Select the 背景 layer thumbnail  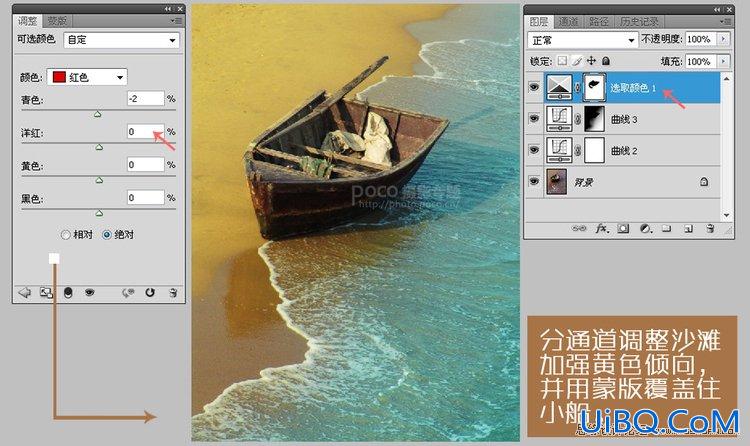point(557,181)
